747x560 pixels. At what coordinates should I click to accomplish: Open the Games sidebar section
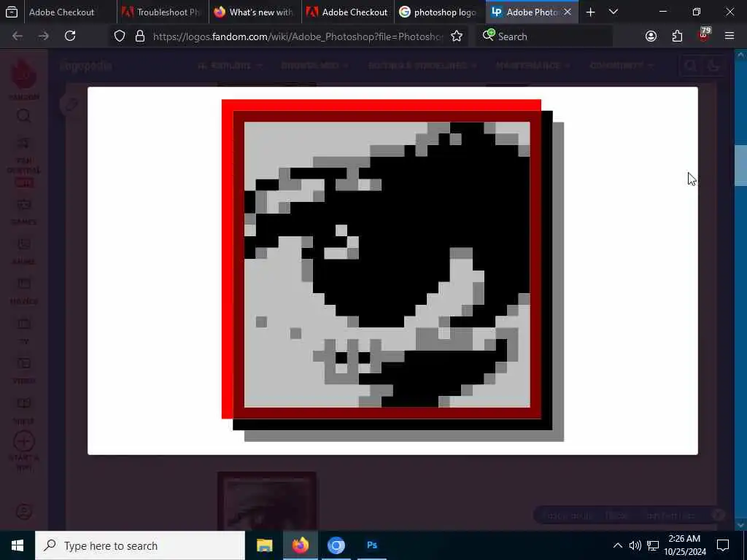pyautogui.click(x=24, y=212)
